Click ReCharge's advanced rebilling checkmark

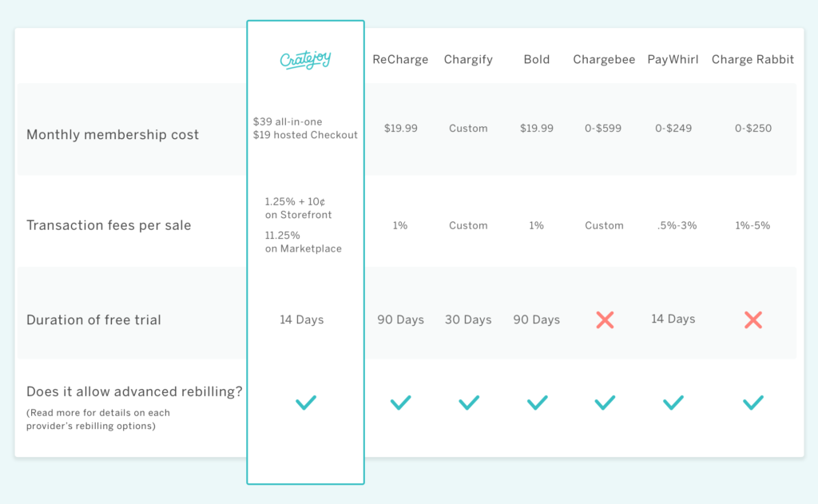tap(401, 403)
